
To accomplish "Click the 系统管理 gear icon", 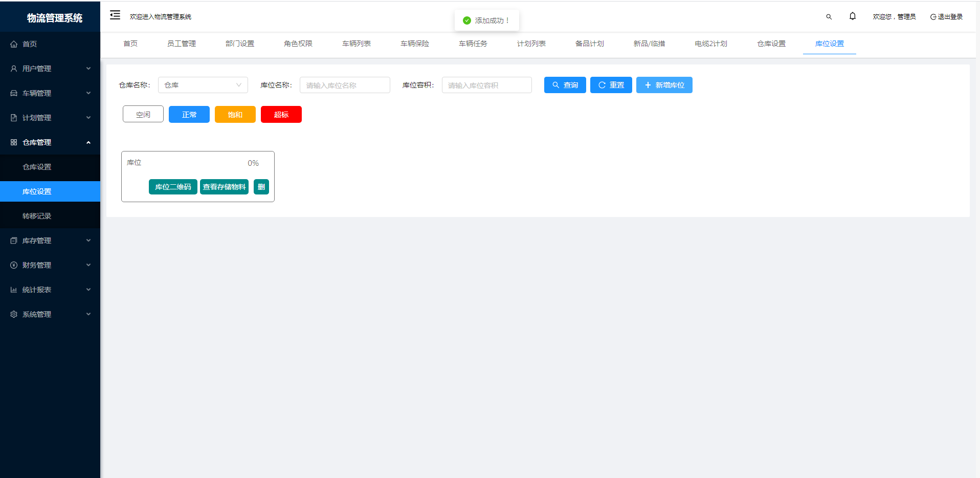I will pyautogui.click(x=14, y=314).
